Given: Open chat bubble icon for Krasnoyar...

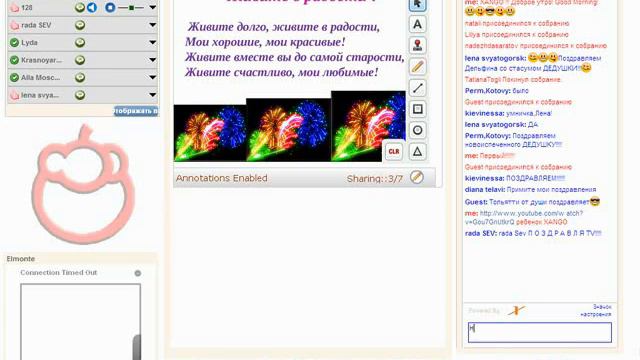Looking at the screenshot, I should (x=80, y=60).
